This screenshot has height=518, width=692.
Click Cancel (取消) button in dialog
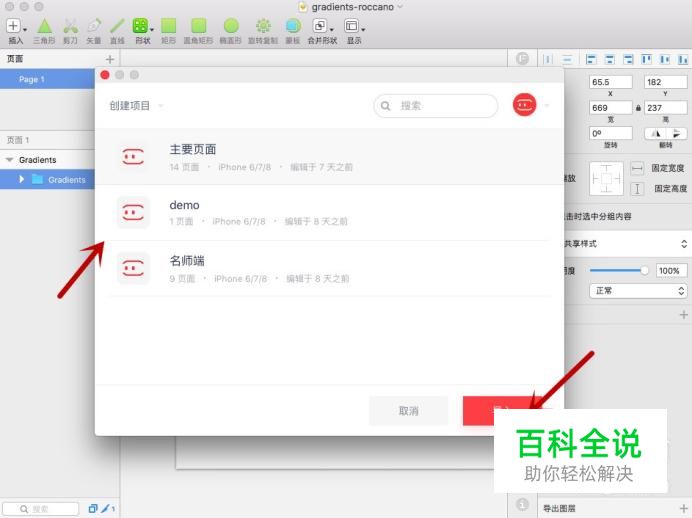click(x=408, y=411)
